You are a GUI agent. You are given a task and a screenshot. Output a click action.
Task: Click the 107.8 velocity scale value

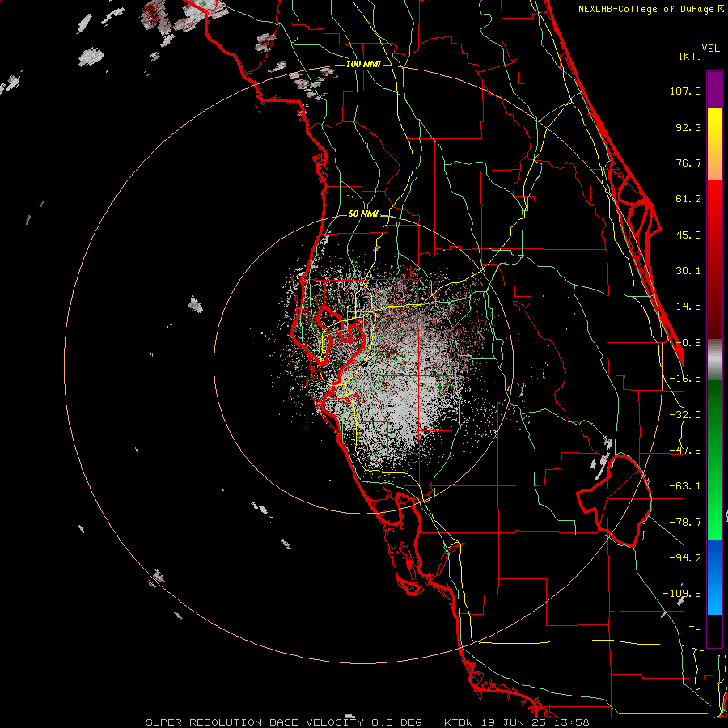coord(685,91)
